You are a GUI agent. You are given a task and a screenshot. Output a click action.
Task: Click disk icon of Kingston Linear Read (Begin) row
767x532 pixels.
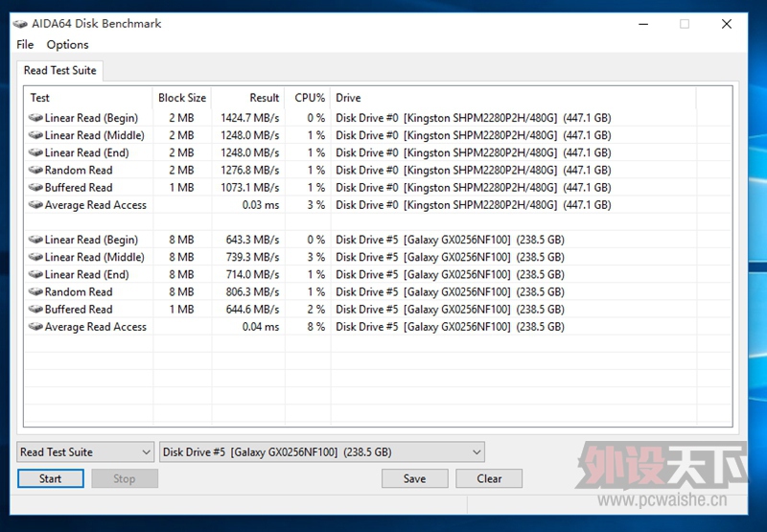(35, 118)
